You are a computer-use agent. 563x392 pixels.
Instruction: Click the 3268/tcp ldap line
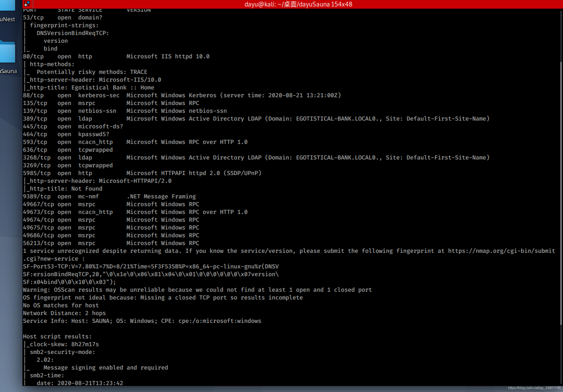(256, 158)
